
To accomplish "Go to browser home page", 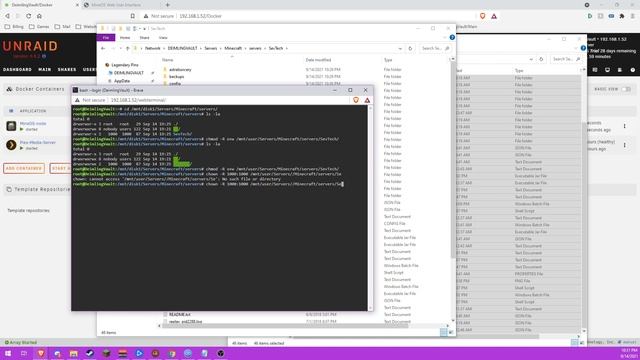I will click(x=39, y=16).
